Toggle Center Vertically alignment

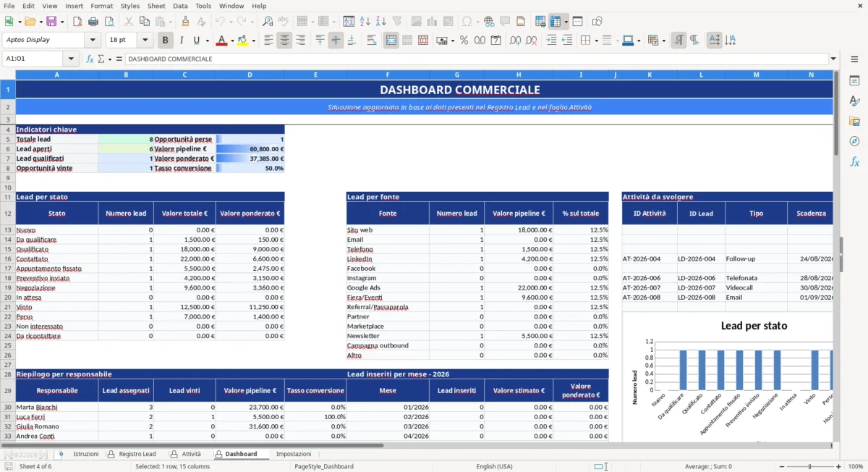click(336, 41)
